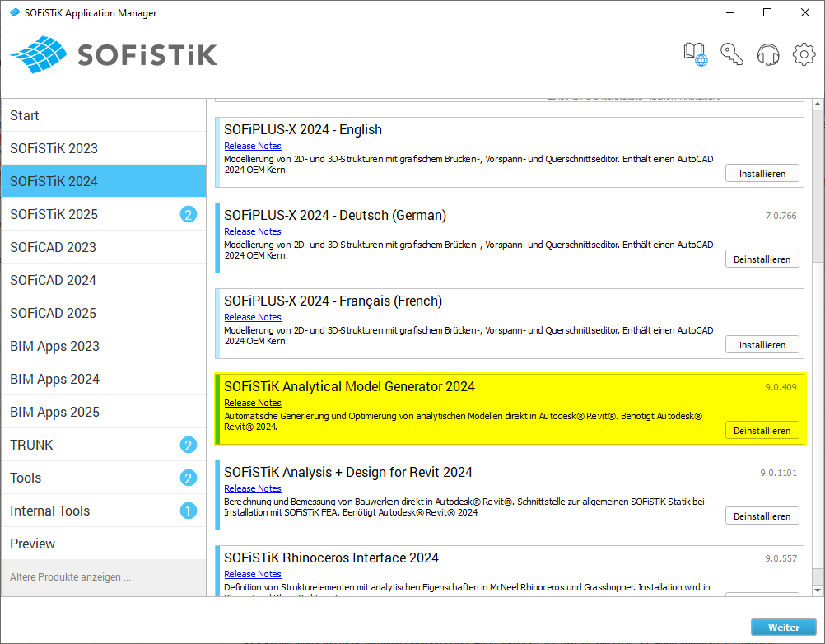Click the SOFiSTiK Analytical Model Generator 2024 title
The width and height of the screenshot is (825, 644).
349,387
